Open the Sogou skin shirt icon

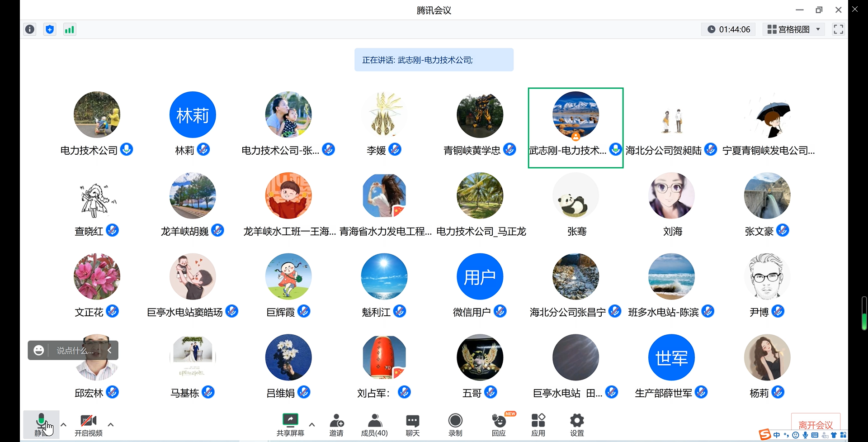coord(834,435)
